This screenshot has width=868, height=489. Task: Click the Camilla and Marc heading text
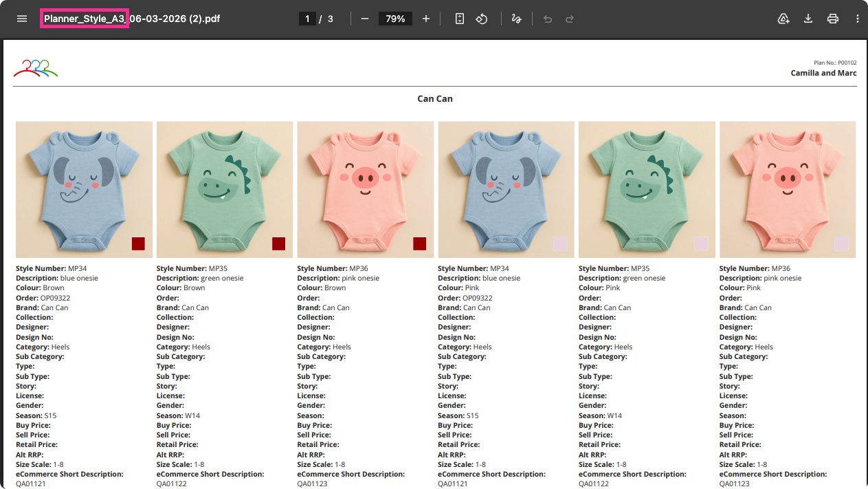tap(823, 73)
